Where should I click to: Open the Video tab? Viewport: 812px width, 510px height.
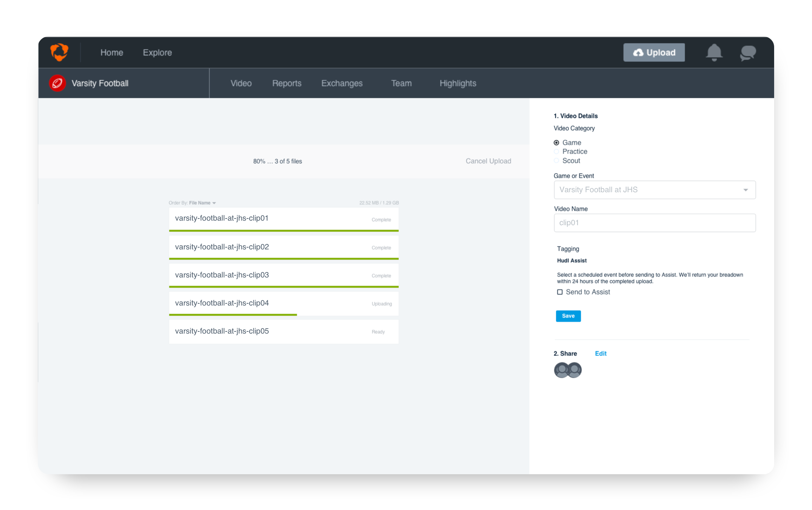pos(241,83)
